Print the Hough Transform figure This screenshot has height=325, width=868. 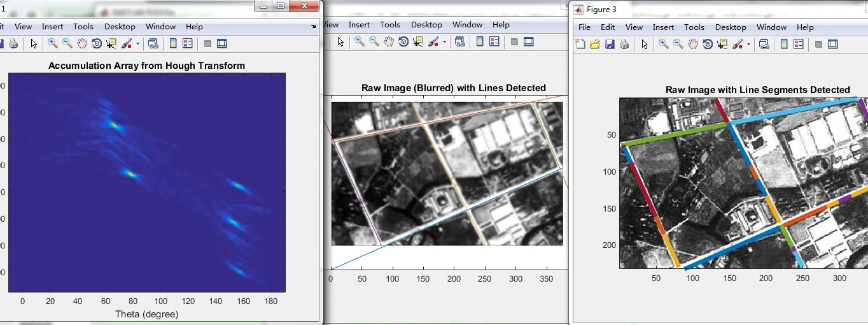13,44
